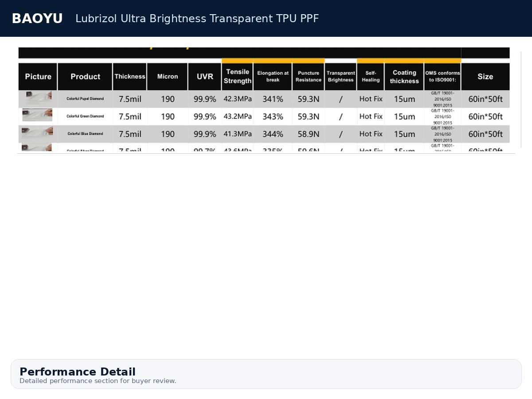The height and width of the screenshot is (399, 532).
Task: Select the 344% elongation value
Action: (273, 134)
